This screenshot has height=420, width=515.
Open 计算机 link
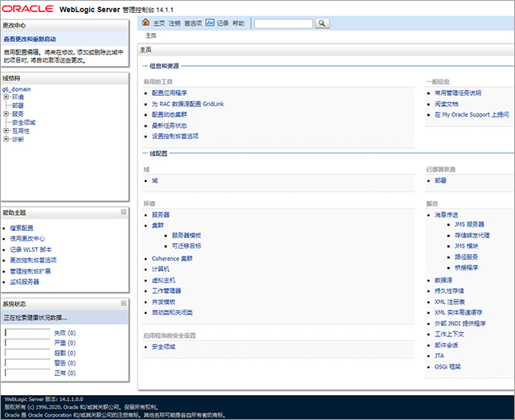point(161,270)
